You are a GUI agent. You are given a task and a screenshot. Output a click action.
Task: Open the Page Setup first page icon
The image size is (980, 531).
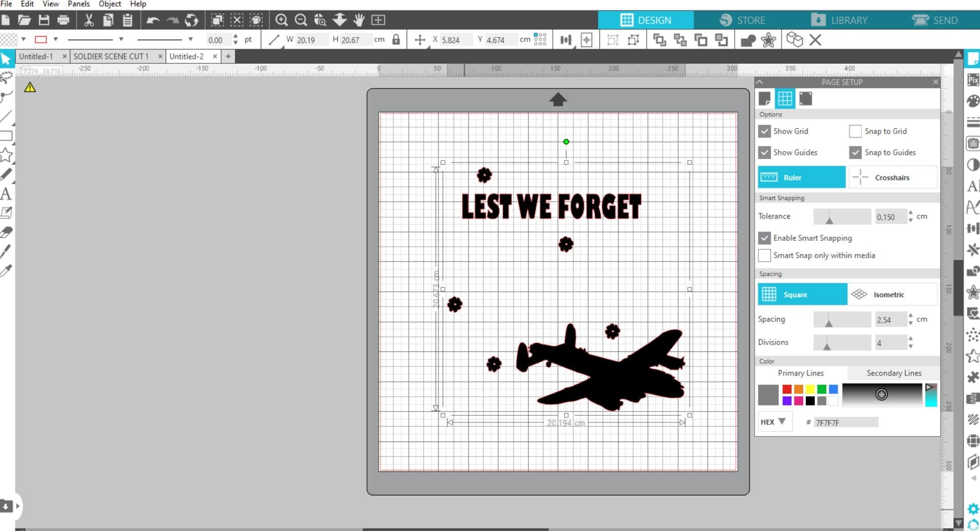click(765, 98)
